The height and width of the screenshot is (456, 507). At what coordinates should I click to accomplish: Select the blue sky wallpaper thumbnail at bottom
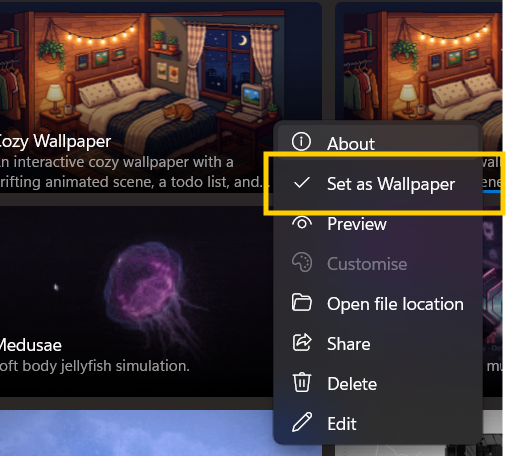pyautogui.click(x=137, y=433)
